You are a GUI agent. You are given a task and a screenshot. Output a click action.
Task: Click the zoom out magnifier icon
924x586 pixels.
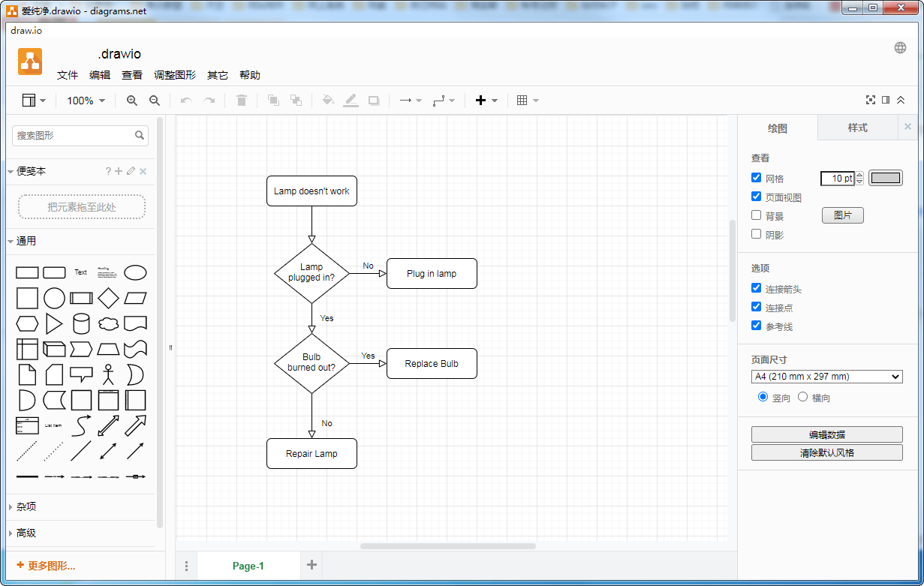155,101
